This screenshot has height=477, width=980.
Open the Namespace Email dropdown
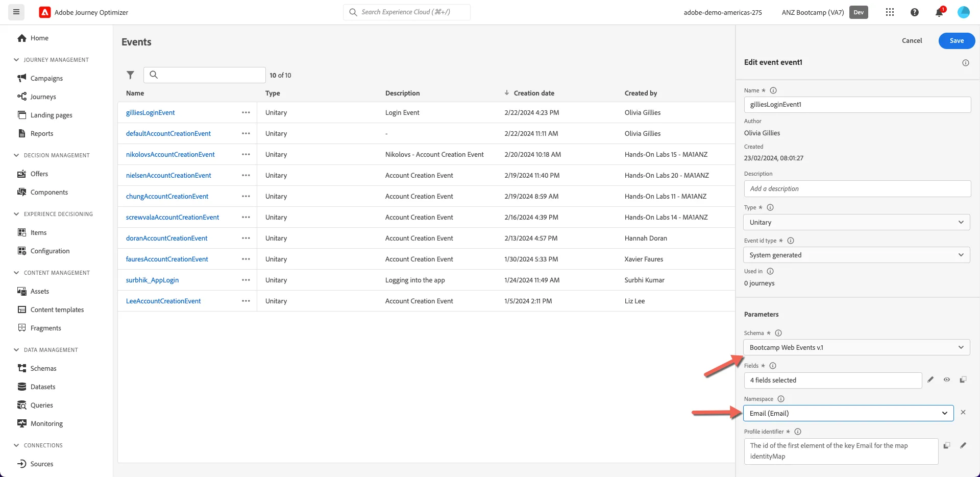pyautogui.click(x=848, y=413)
